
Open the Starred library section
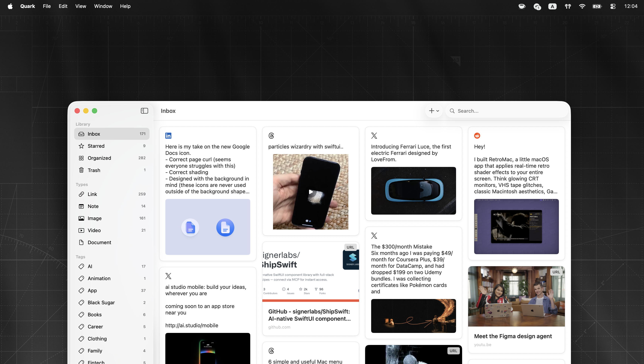112,146
